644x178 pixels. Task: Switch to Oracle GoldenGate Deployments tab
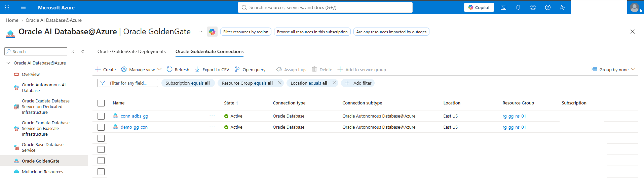(131, 51)
